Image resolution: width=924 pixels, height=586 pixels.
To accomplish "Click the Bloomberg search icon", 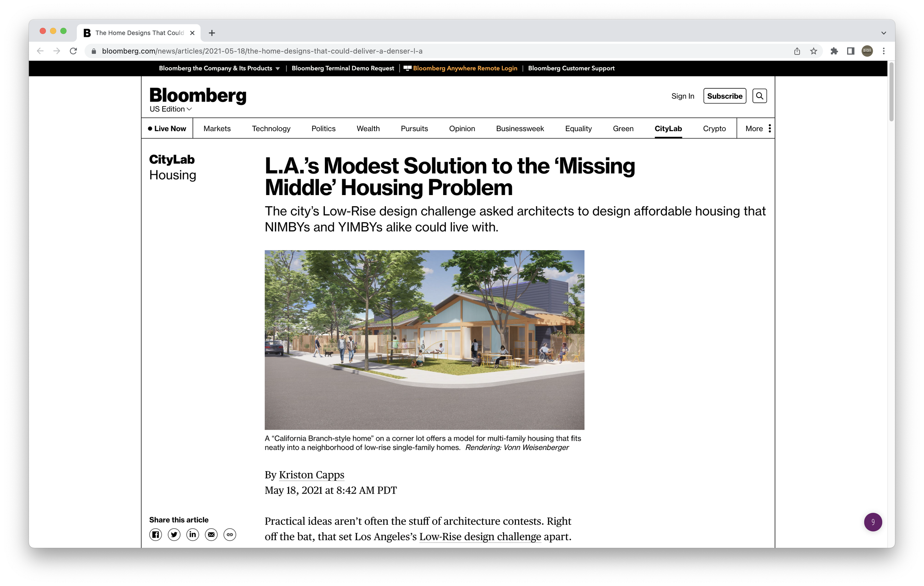I will tap(759, 96).
